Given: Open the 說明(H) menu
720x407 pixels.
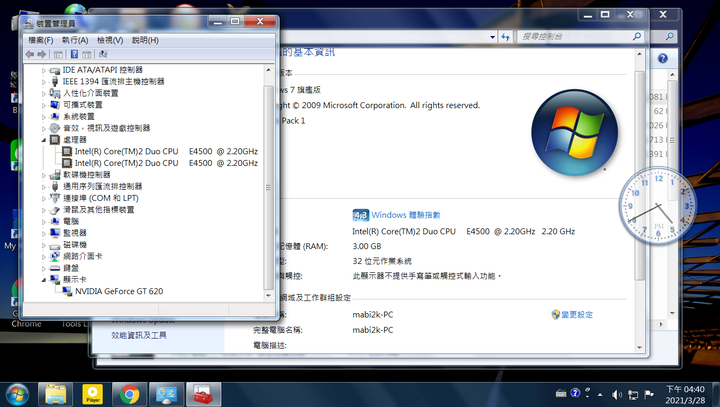Looking at the screenshot, I should (x=146, y=40).
